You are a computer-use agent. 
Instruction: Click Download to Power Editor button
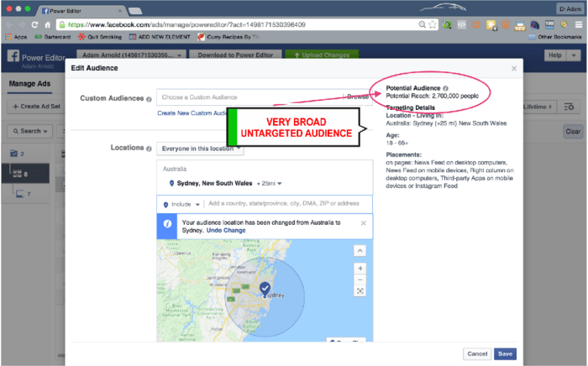point(235,55)
